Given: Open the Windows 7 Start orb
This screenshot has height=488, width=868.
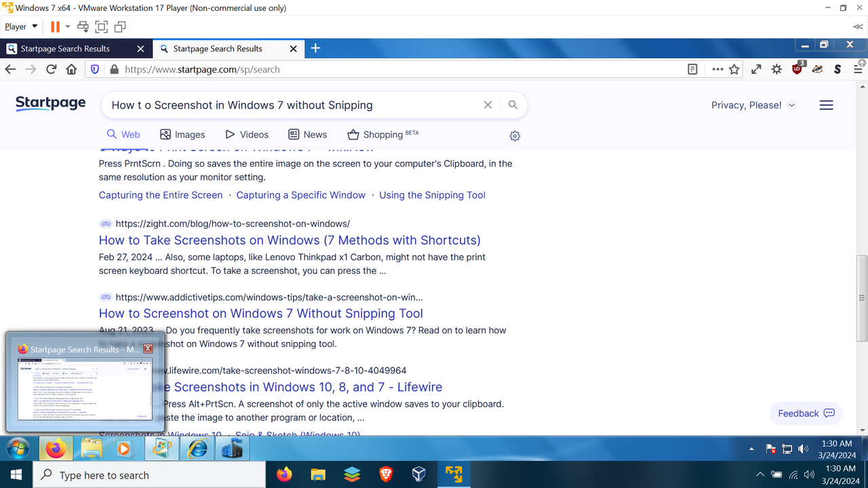Looking at the screenshot, I should tap(18, 449).
